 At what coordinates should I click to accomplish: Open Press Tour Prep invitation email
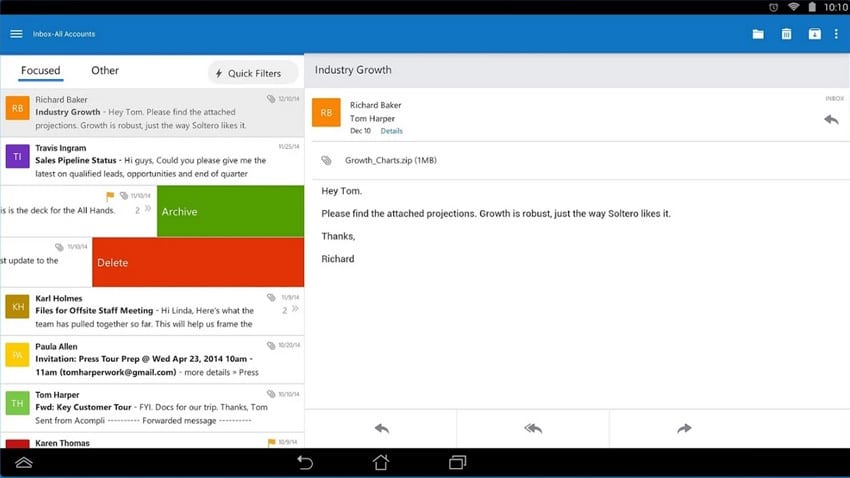(152, 360)
